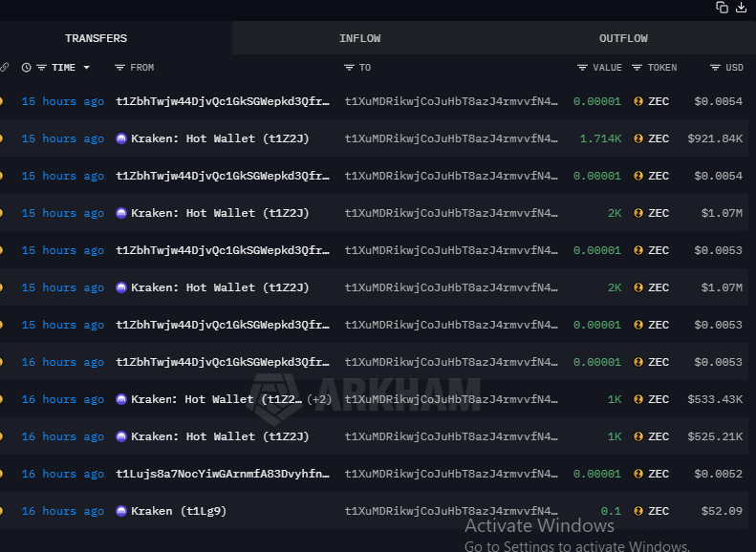756x552 pixels.
Task: Open the recipient address on the $52.09 row
Action: (x=451, y=511)
